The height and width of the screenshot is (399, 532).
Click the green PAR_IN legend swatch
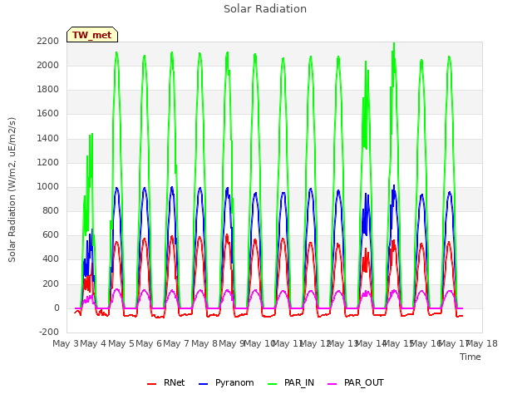[273, 383]
